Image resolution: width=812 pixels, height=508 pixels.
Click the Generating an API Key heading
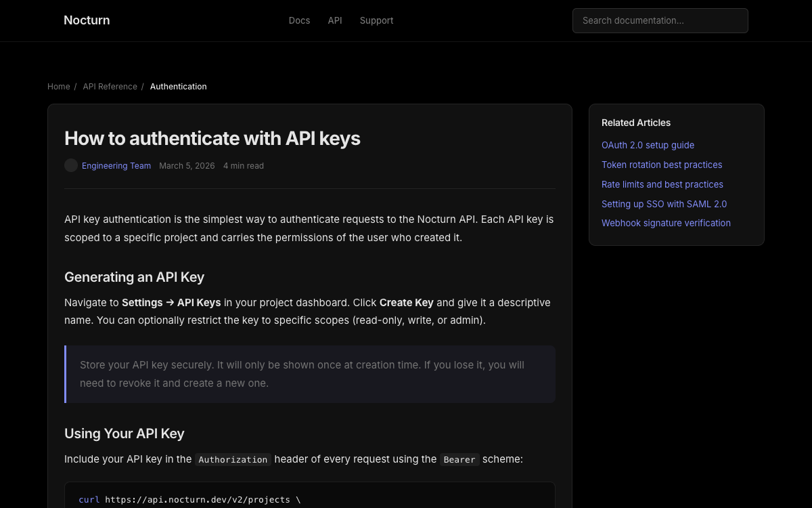pos(134,277)
